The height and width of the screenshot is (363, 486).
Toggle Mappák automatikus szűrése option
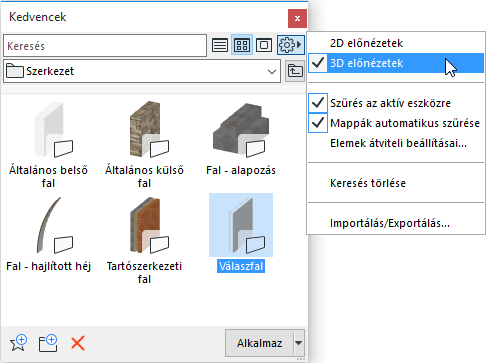point(396,123)
